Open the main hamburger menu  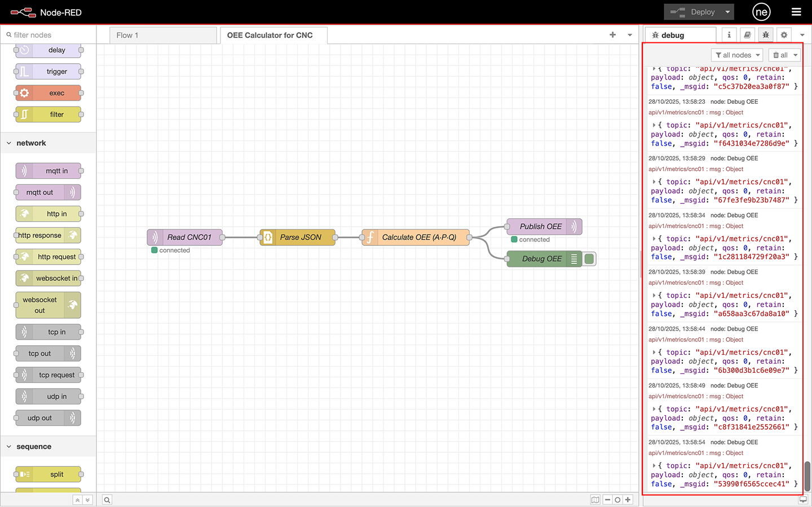pos(796,12)
